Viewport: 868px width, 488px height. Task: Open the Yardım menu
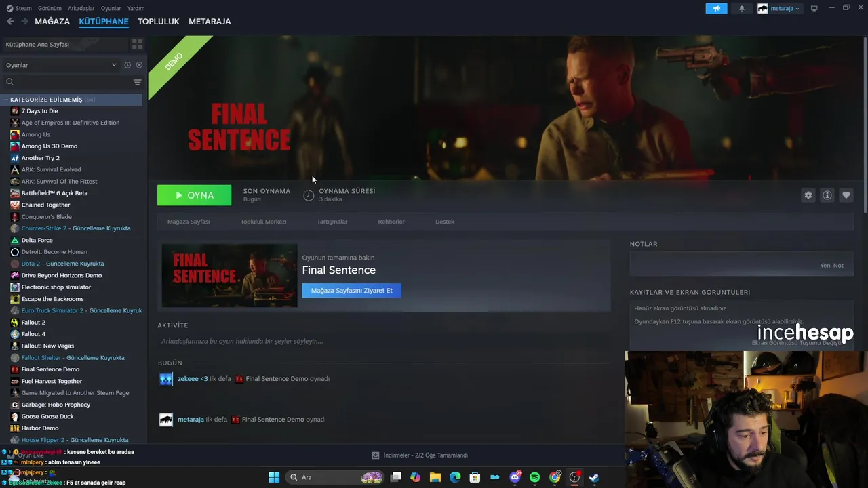point(136,8)
